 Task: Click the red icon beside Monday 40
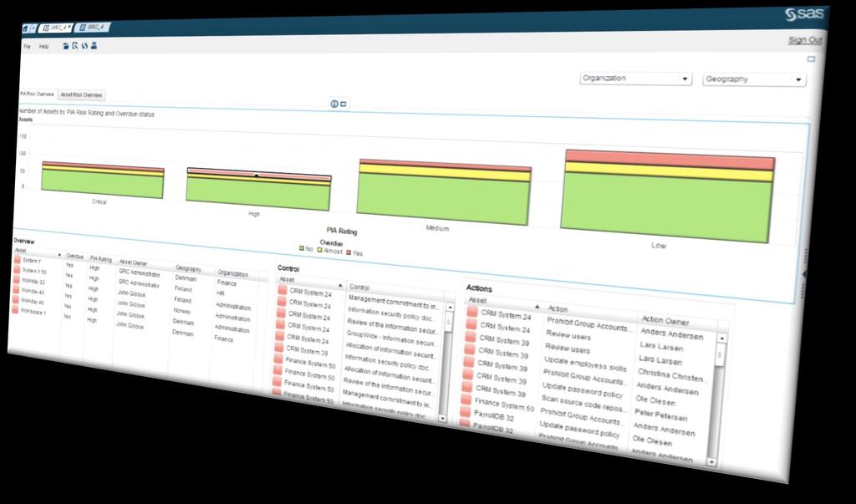pyautogui.click(x=16, y=290)
